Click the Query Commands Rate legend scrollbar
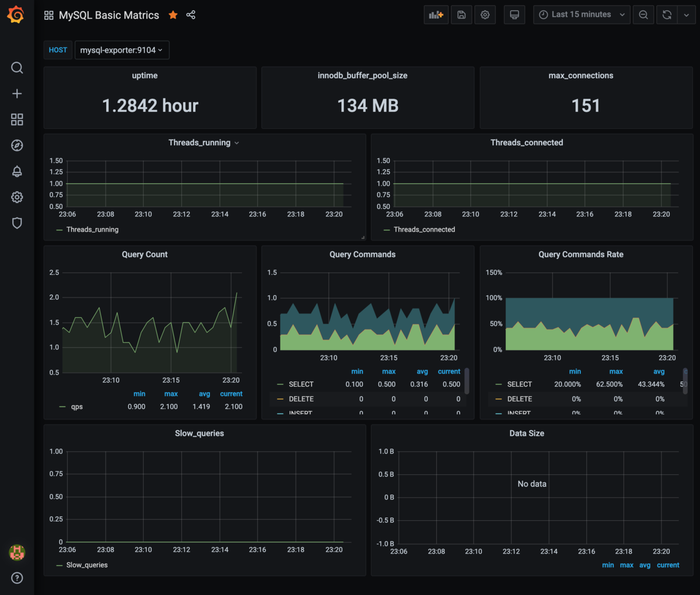 pyautogui.click(x=685, y=381)
